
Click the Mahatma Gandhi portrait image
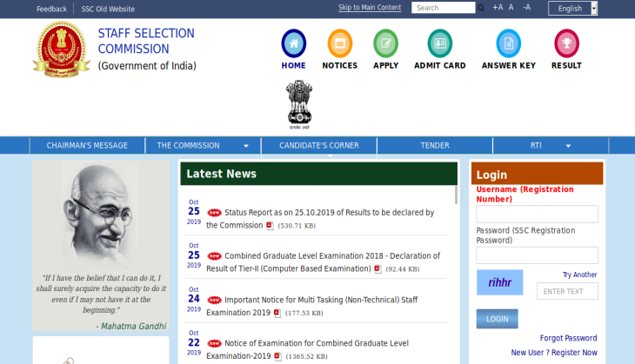click(x=101, y=215)
